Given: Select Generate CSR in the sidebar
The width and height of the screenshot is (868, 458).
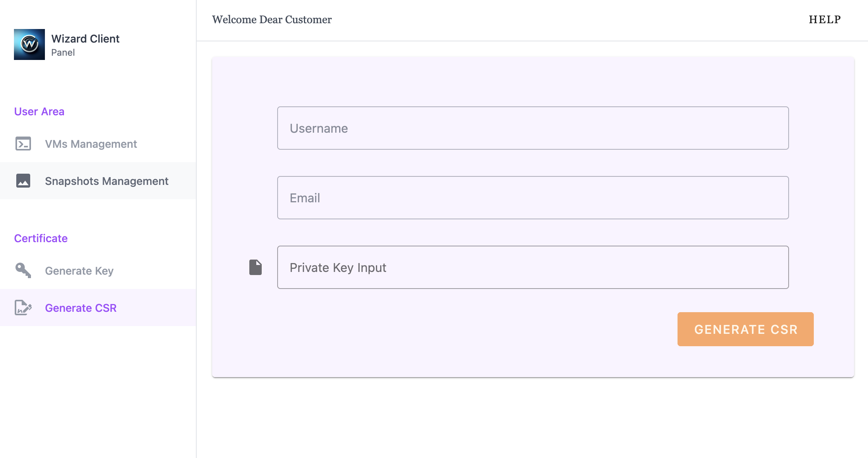Looking at the screenshot, I should coord(81,308).
